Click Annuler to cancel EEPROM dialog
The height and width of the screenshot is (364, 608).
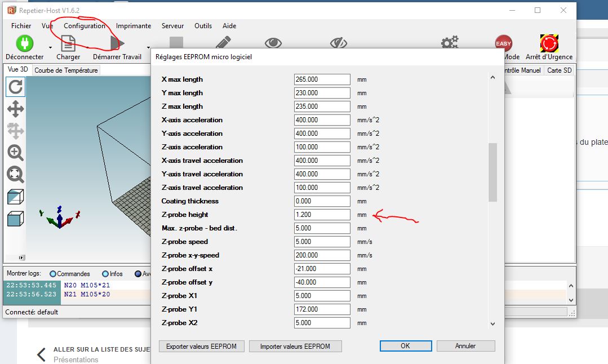(x=465, y=346)
